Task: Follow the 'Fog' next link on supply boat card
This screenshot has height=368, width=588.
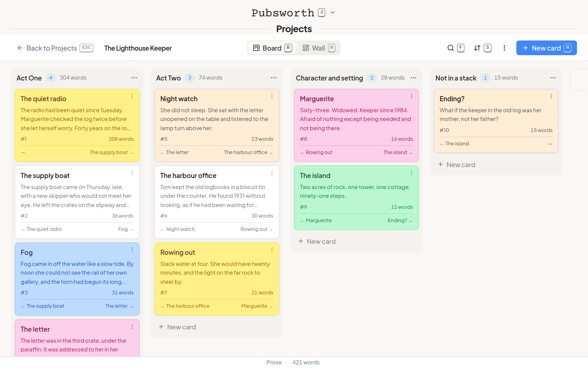Action: [x=126, y=229]
